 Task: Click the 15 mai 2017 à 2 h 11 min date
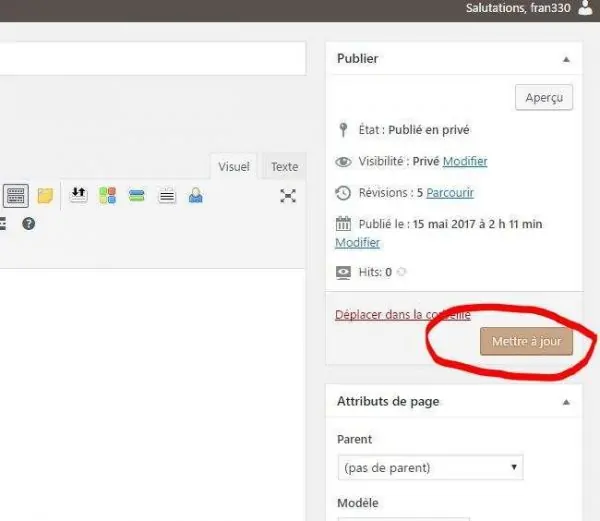477,224
